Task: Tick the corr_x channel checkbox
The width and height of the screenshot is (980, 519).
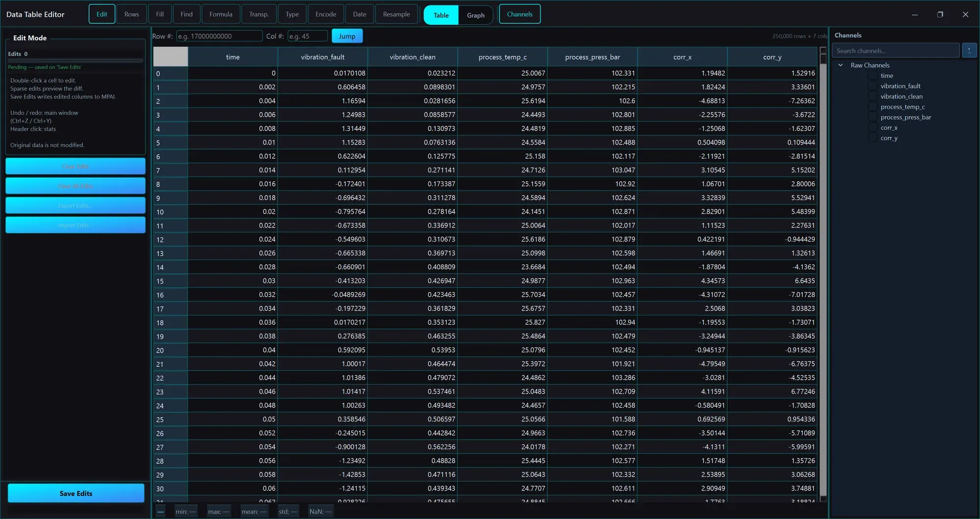Action: pos(873,127)
